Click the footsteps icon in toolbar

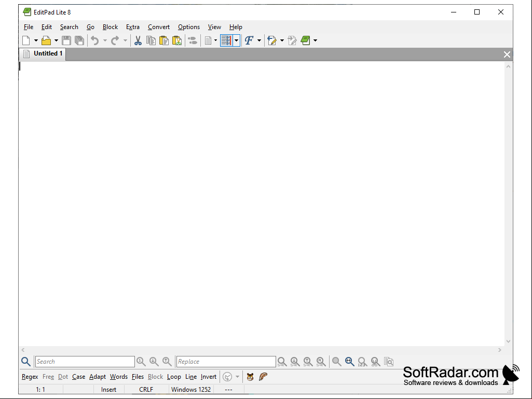(193, 40)
